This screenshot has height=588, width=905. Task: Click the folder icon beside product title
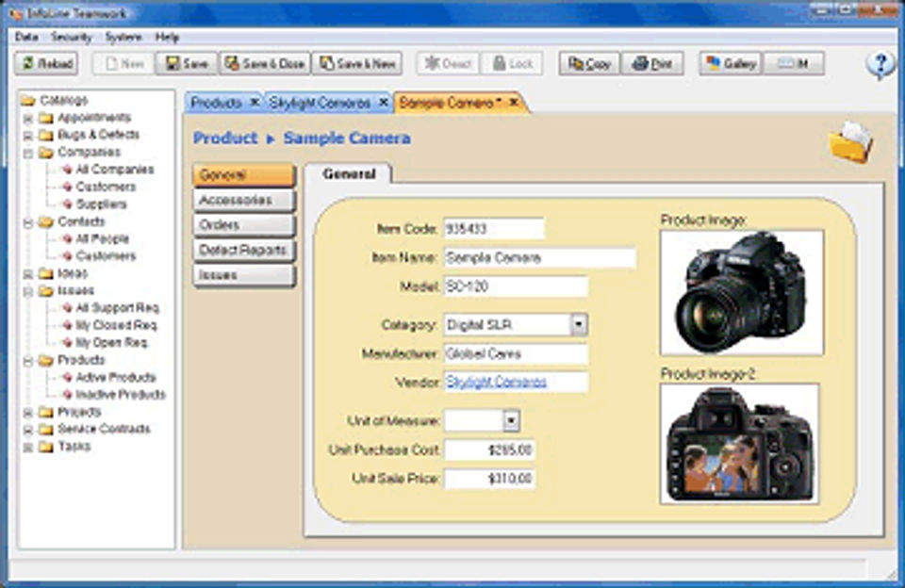[849, 141]
